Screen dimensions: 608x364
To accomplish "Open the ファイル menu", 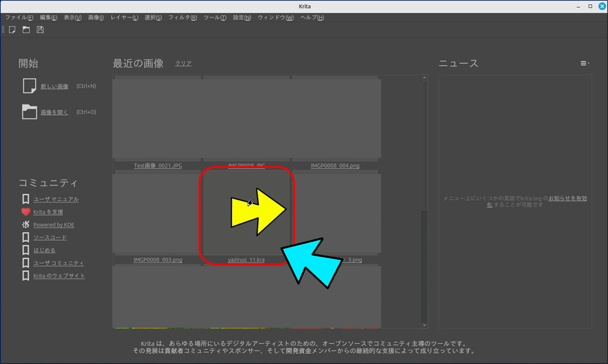I will coord(19,18).
